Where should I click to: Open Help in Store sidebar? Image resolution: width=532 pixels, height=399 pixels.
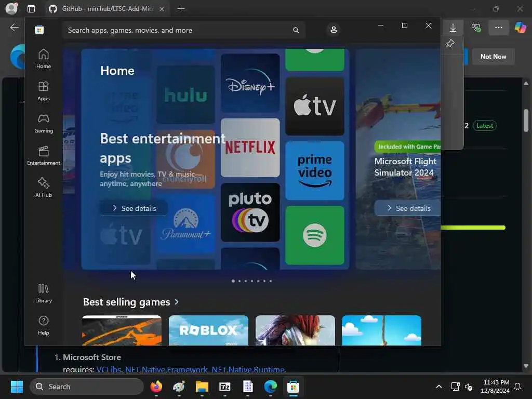click(44, 325)
